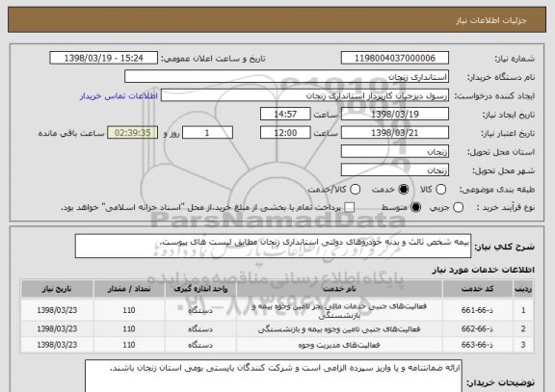Select service row with code 662-66
Viewport: 555px width, 392px height.
coord(277,329)
